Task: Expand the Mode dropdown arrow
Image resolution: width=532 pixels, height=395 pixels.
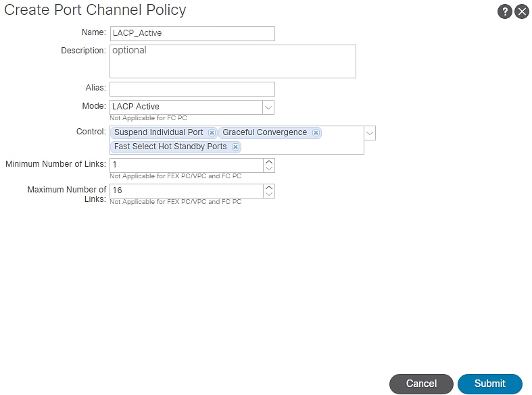Action: click(x=268, y=107)
